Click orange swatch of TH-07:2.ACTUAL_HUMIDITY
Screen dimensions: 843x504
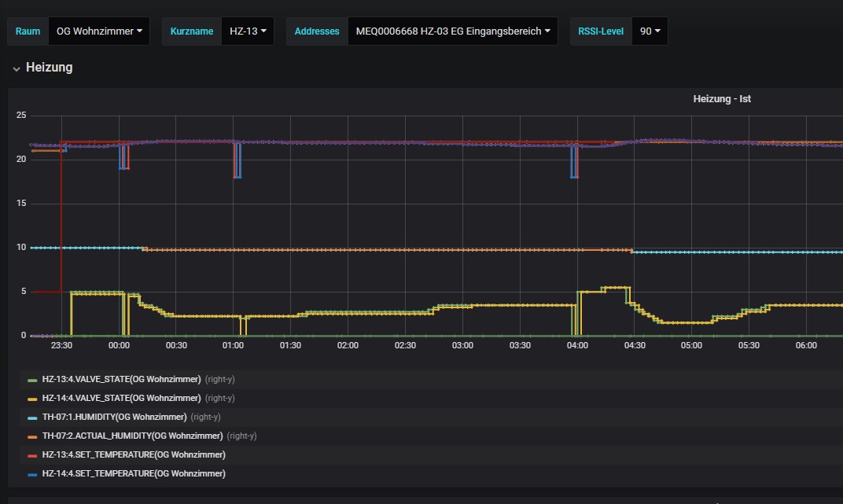32,436
